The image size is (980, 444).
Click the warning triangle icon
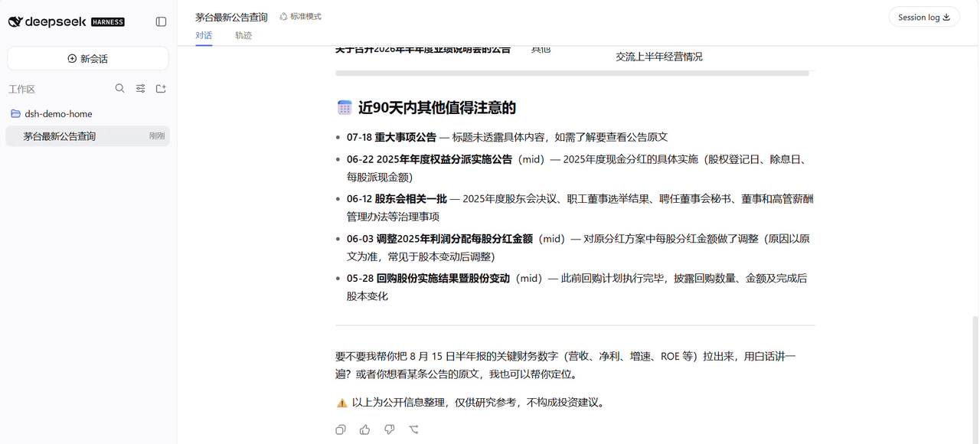[342, 403]
